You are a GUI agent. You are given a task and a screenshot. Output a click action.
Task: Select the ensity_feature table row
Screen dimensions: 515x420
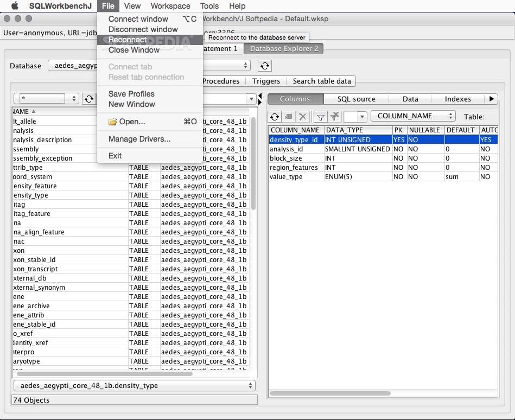(131, 186)
